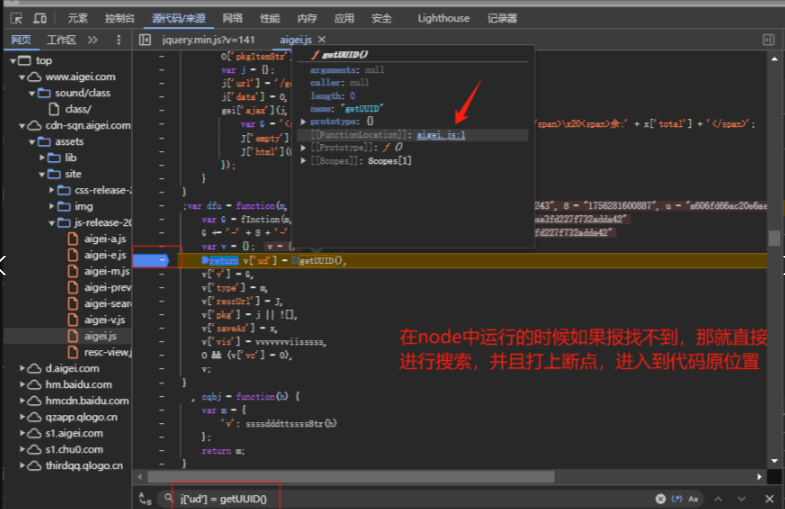Click the horizontal code scrollbar
The height and width of the screenshot is (509, 785).
[351, 477]
